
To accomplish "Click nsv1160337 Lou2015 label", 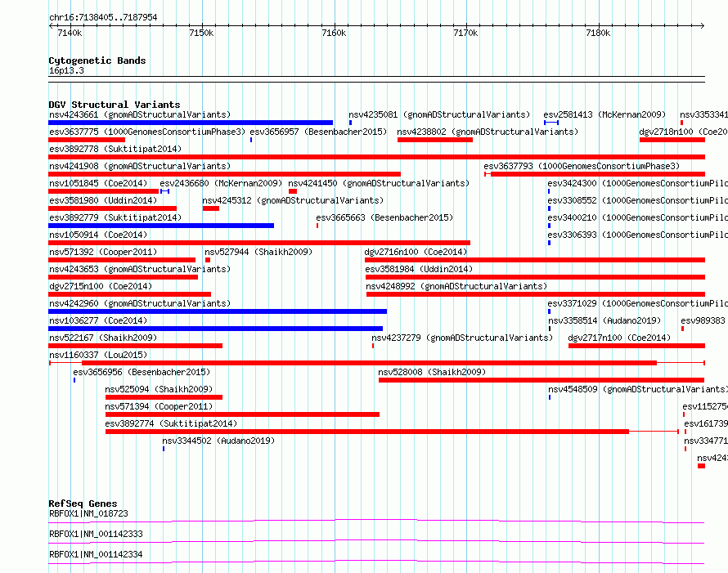I will tap(98, 355).
